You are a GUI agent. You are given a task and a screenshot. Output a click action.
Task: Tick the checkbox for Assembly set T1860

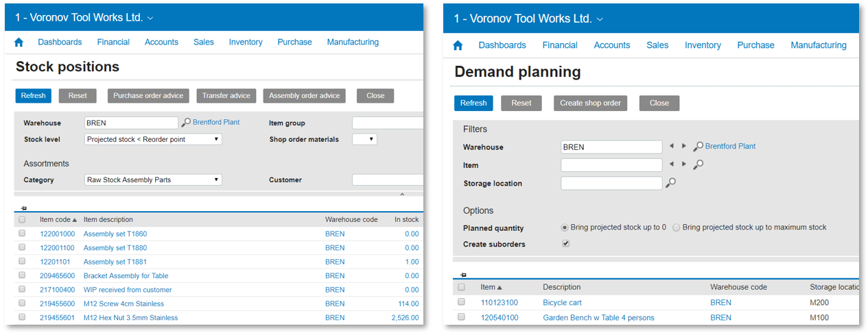point(23,234)
